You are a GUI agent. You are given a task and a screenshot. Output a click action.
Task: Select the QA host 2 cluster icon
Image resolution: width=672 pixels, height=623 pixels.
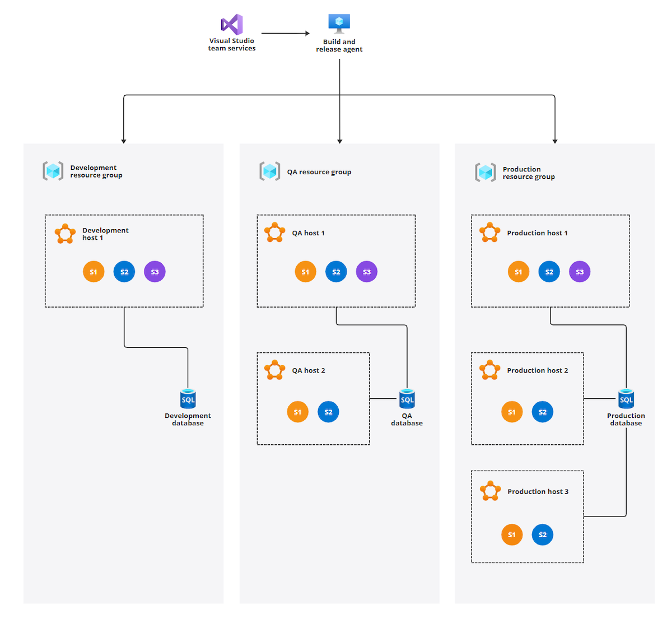pos(274,370)
